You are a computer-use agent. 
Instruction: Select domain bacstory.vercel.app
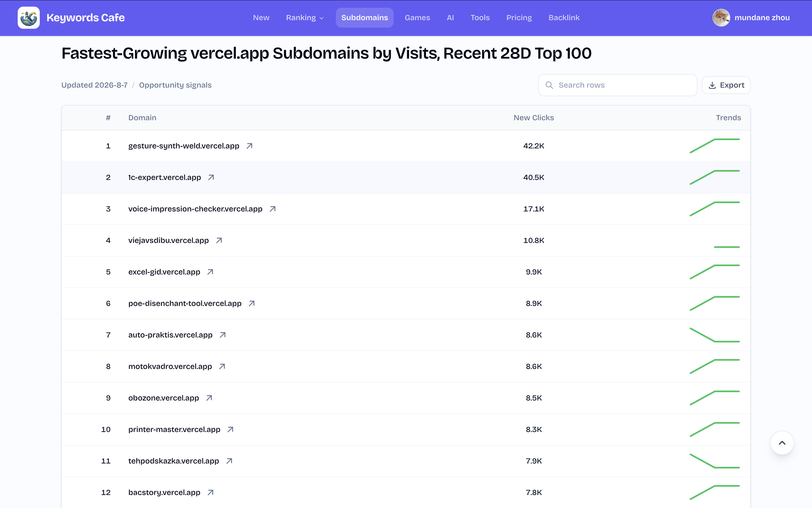[164, 493]
